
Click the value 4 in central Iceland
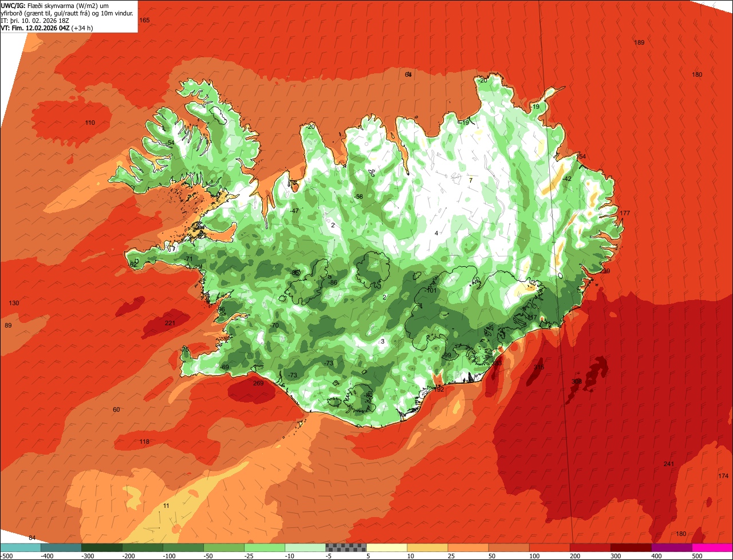pyautogui.click(x=436, y=233)
